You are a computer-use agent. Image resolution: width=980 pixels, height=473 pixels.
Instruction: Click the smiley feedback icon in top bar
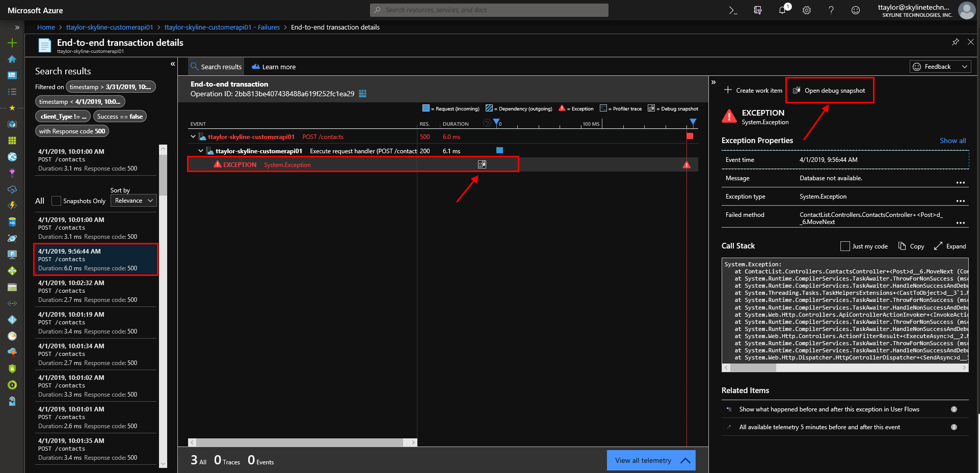(856, 10)
